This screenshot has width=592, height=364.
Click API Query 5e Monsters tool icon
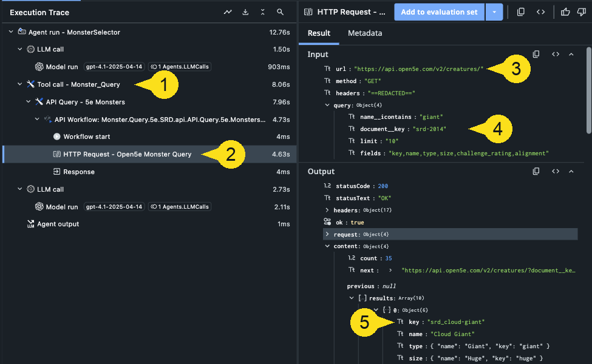39,102
